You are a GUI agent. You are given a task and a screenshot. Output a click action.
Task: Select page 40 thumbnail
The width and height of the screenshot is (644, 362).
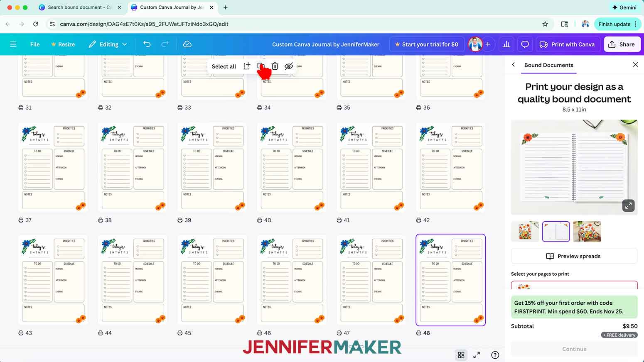(292, 167)
